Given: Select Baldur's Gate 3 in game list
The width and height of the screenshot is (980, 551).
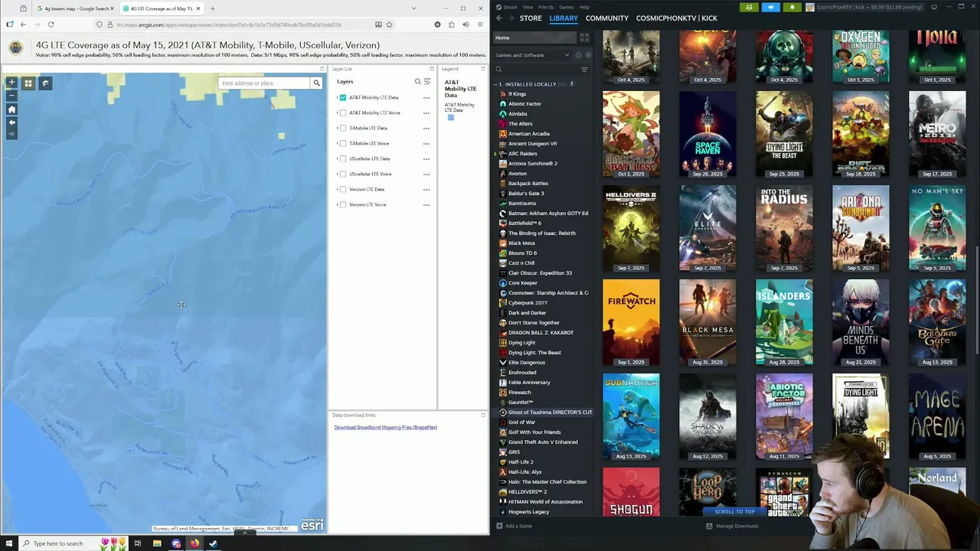Looking at the screenshot, I should (x=526, y=194).
